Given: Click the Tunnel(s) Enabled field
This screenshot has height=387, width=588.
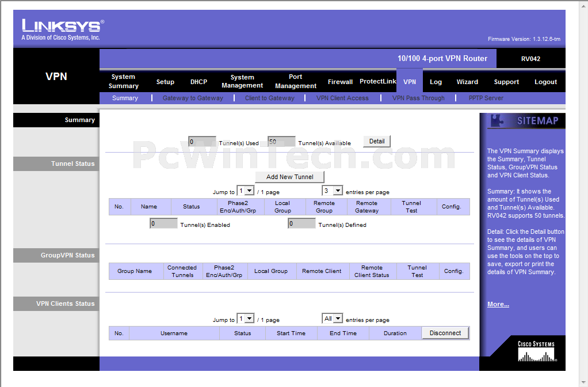Looking at the screenshot, I should [163, 223].
